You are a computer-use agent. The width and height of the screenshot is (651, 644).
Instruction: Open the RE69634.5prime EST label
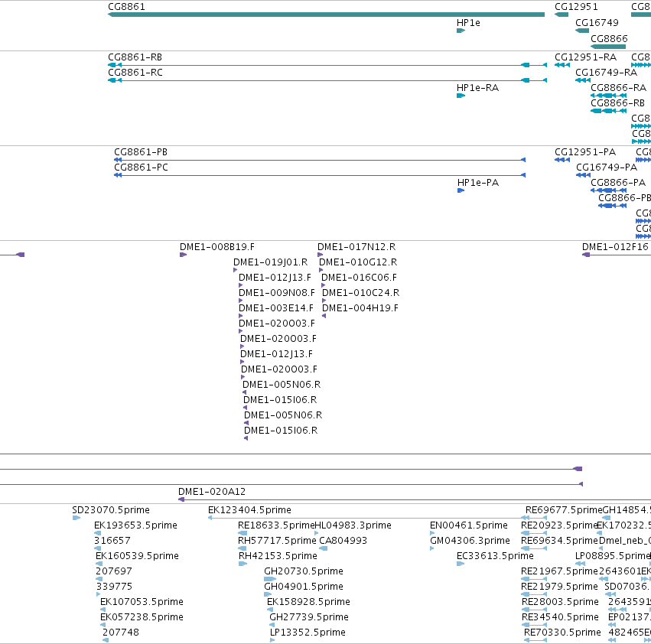tap(559, 540)
